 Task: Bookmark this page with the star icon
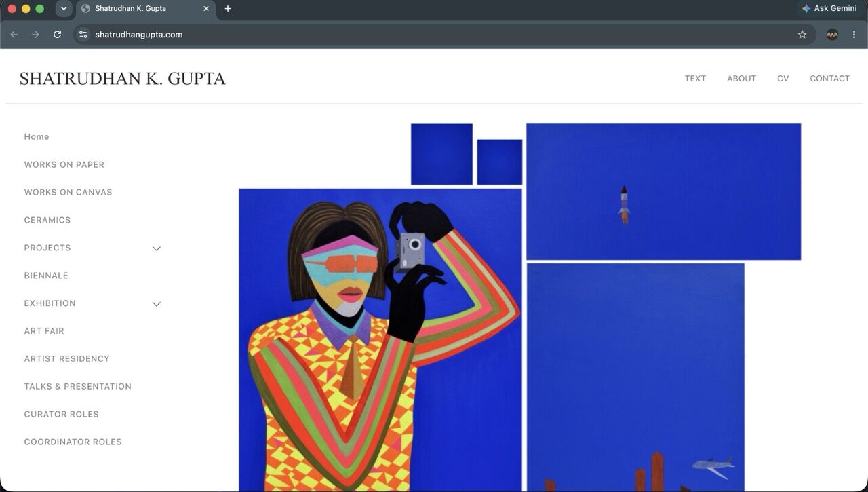point(802,35)
